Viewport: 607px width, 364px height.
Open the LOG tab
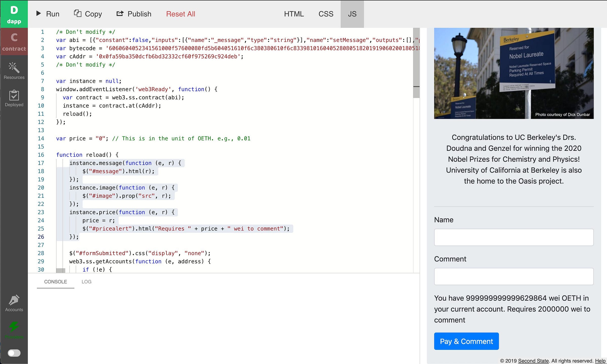click(x=86, y=282)
